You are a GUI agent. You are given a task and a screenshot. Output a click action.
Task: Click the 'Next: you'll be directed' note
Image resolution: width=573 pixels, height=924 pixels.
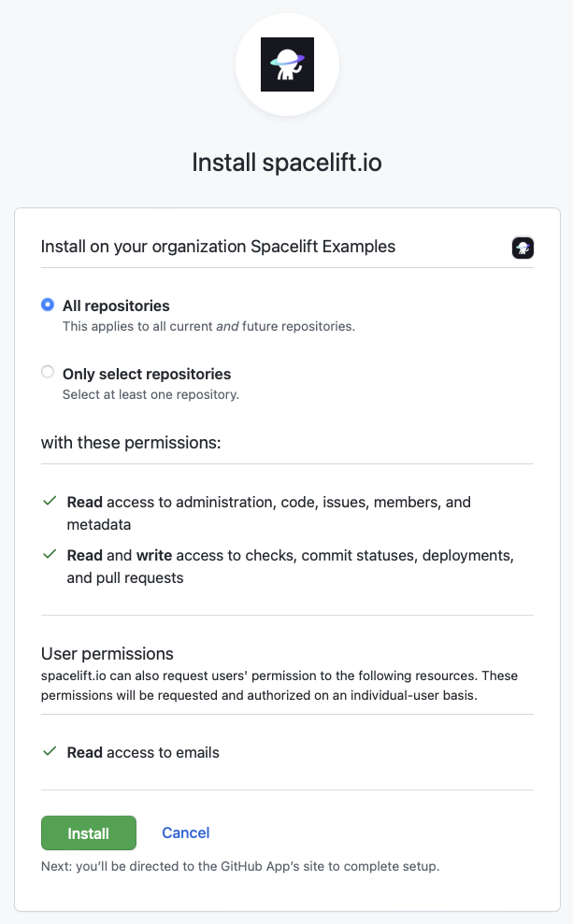pos(240,866)
